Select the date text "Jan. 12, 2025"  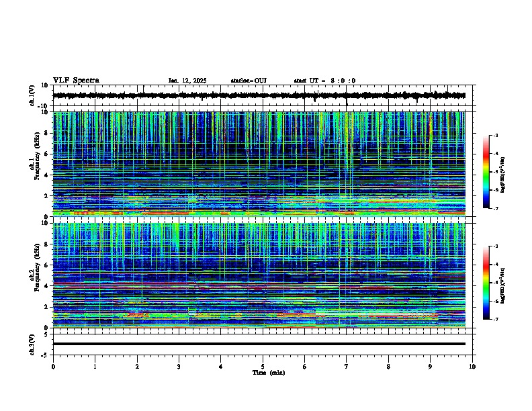[x=187, y=81]
